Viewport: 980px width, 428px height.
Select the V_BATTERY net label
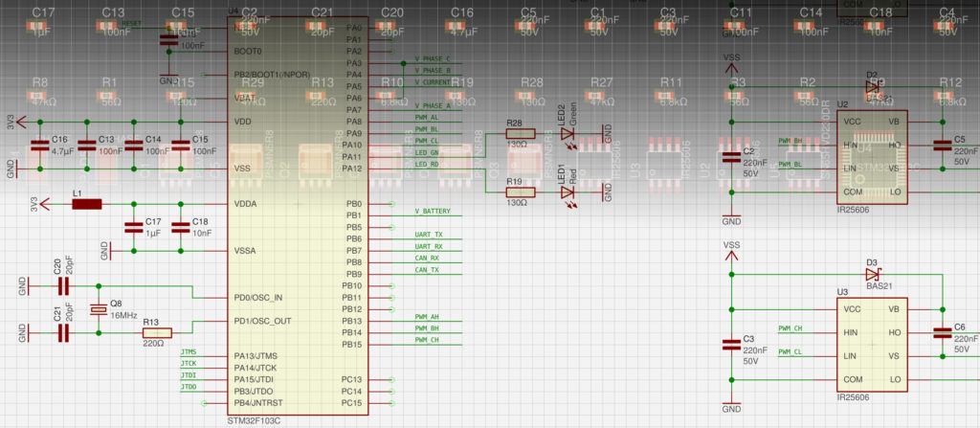click(432, 211)
